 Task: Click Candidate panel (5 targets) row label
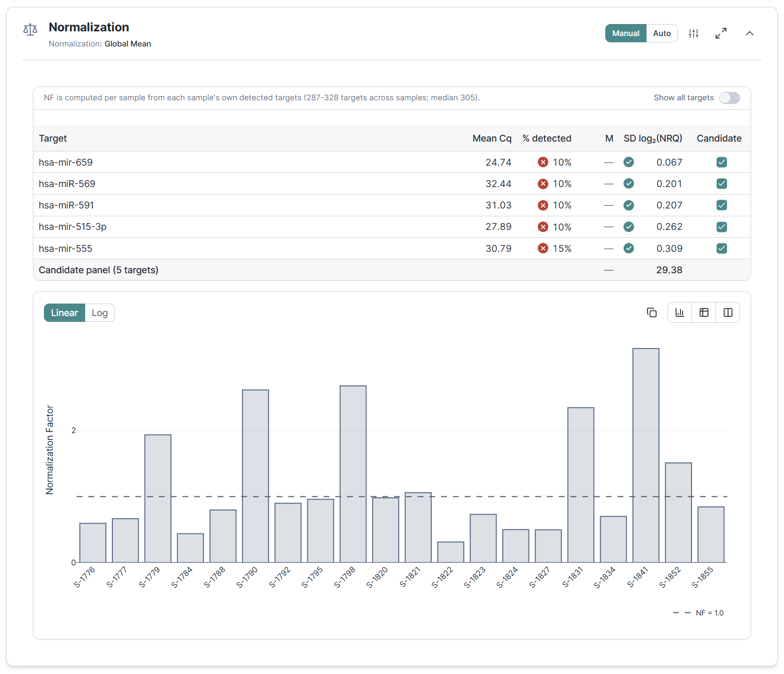99,270
